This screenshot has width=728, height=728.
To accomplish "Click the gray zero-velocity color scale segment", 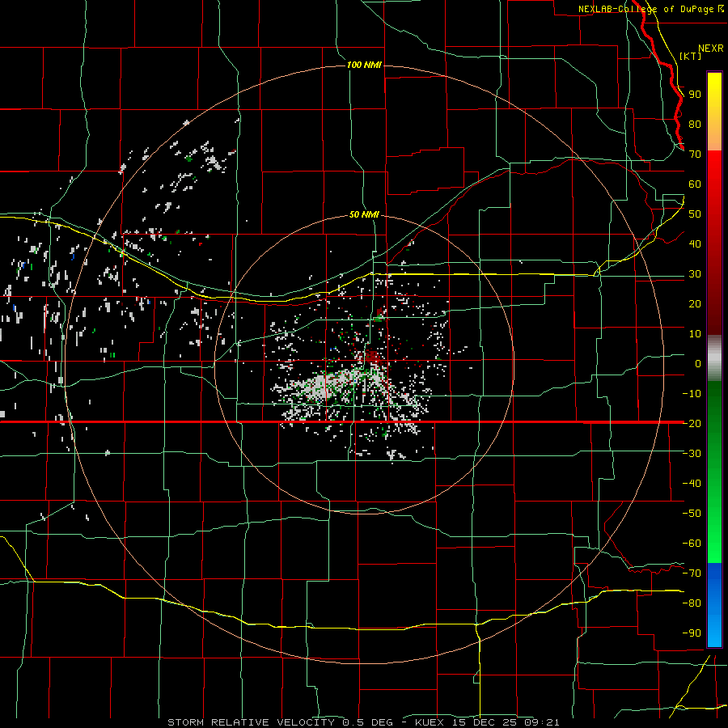I will coord(714,358).
